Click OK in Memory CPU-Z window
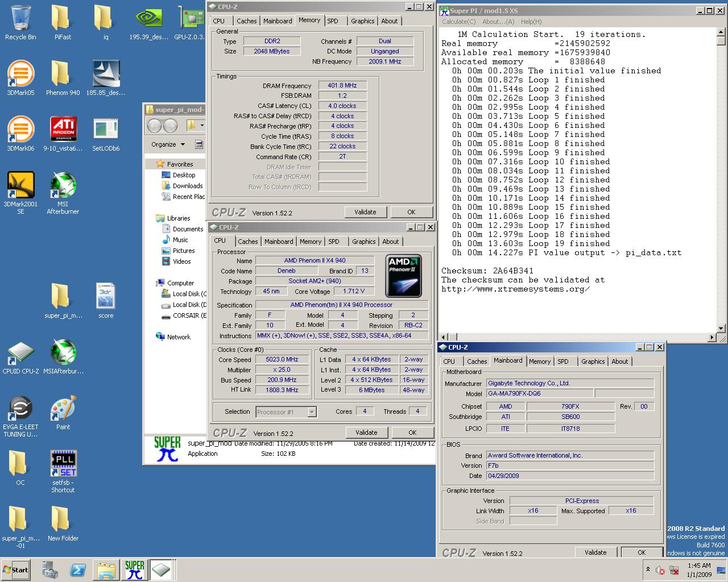Image resolution: width=728 pixels, height=582 pixels. [411, 212]
